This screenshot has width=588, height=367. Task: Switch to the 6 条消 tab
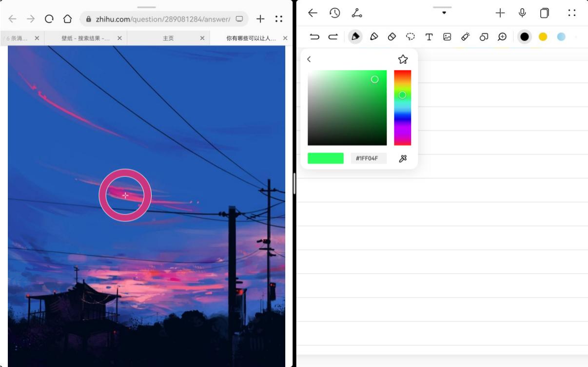16,38
